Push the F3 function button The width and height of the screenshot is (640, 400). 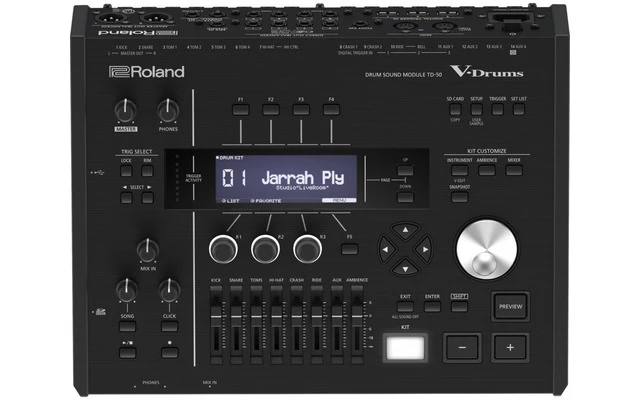pos(301,109)
